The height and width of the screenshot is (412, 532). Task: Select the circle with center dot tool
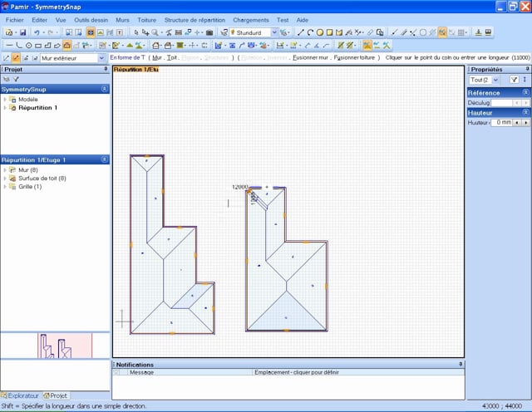[29, 46]
